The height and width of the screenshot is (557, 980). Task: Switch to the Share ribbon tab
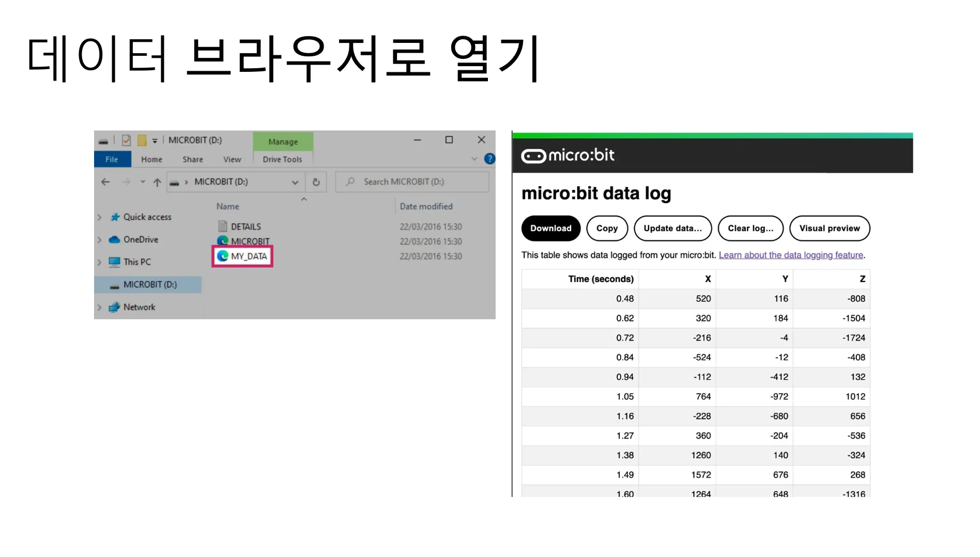[193, 159]
